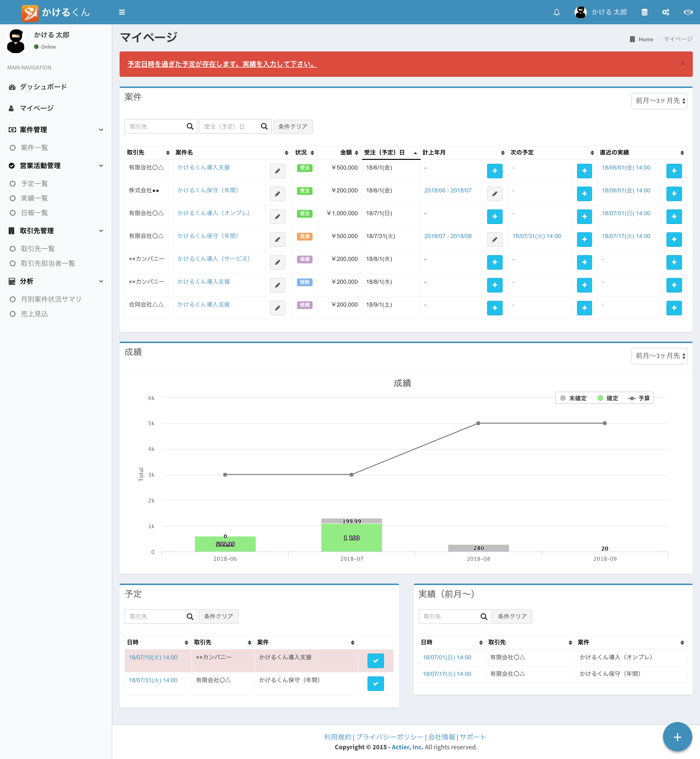Complete 18/07/10 ××カンパニー schedule checkmark
Viewport: 700px width, 759px height.
click(375, 661)
